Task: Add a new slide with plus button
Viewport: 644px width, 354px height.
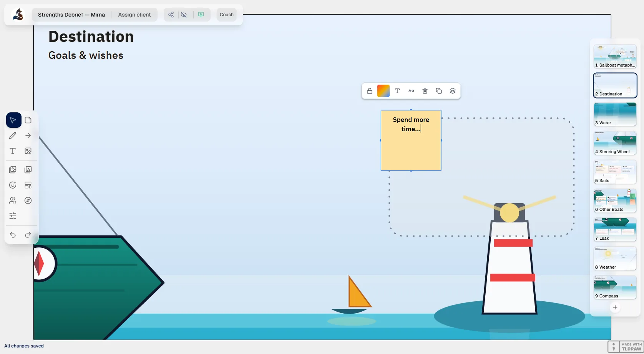Action: (x=615, y=307)
